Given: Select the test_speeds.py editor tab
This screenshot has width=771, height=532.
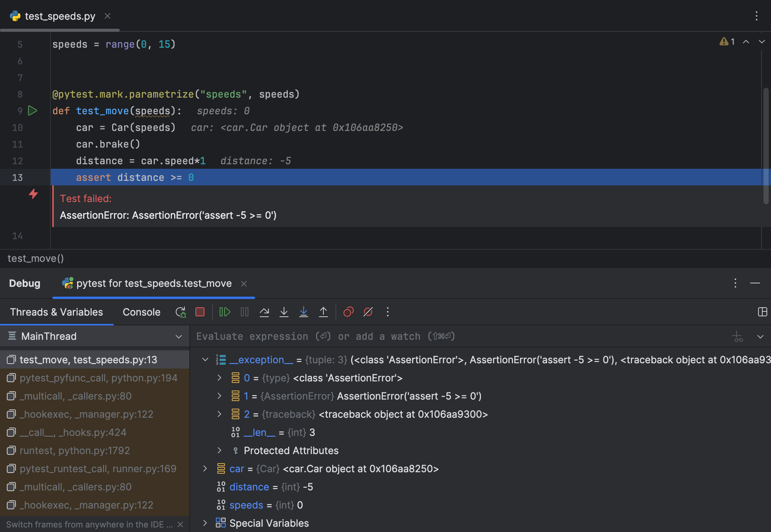Looking at the screenshot, I should (60, 16).
